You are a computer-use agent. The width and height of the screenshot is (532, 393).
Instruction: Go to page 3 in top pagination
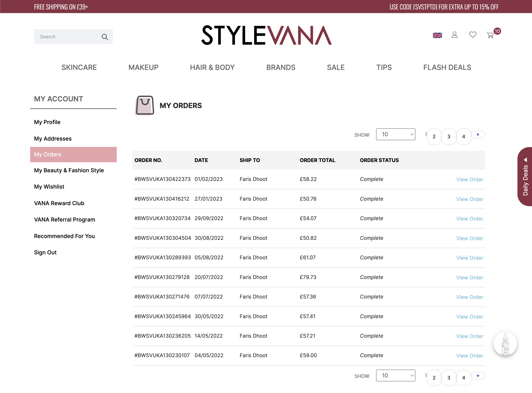point(449,137)
